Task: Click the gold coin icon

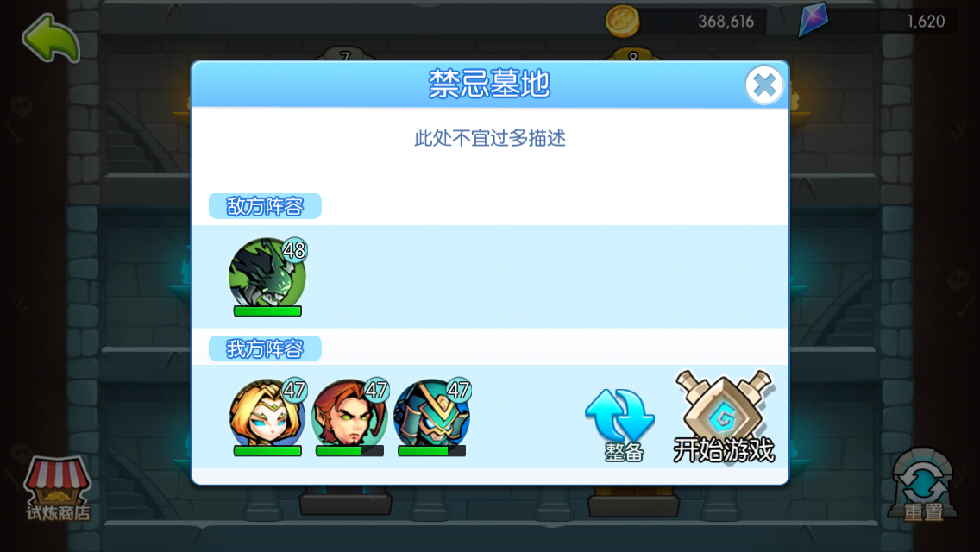Action: (x=622, y=21)
